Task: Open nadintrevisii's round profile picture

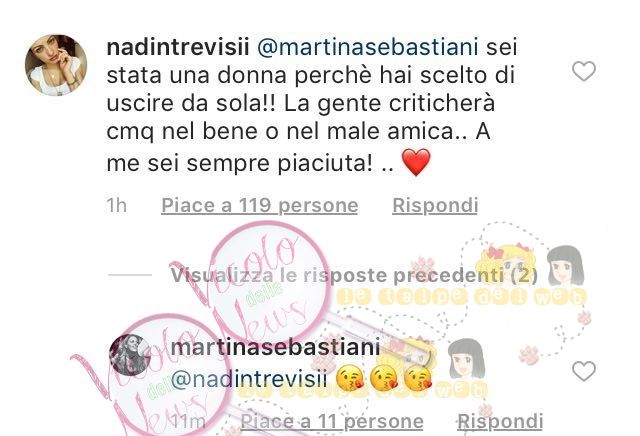Action: [56, 65]
